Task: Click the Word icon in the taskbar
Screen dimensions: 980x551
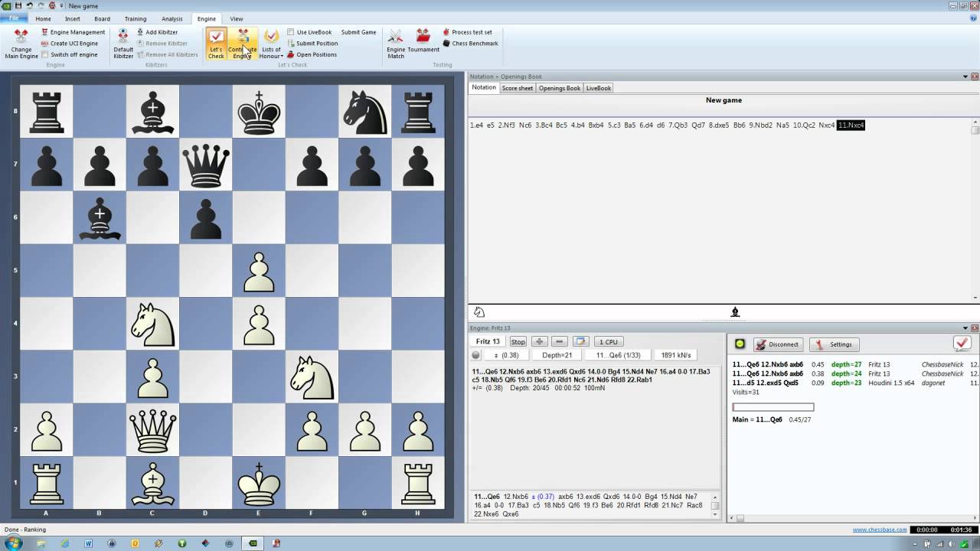Action: coord(89,543)
